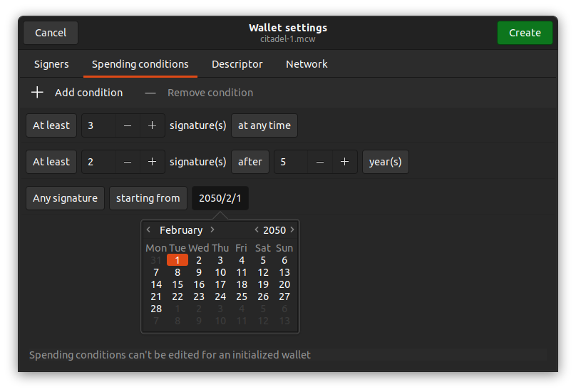
Task: Click the Cancel button
Action: click(x=51, y=33)
